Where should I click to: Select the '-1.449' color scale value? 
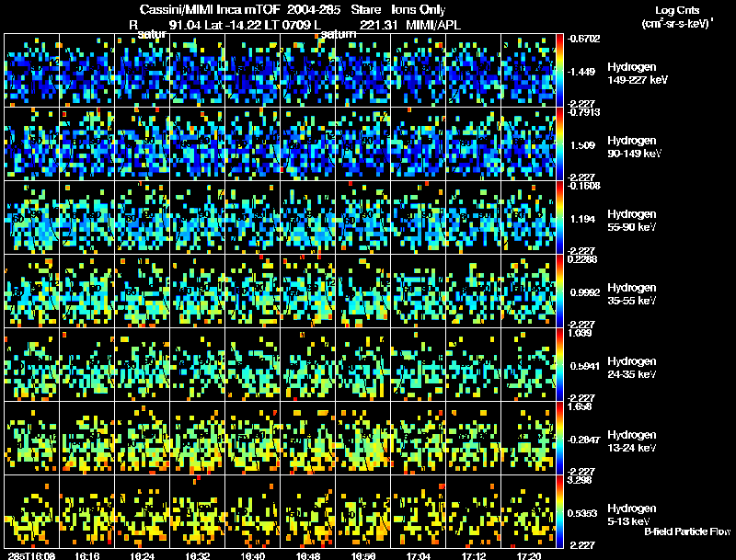coord(581,72)
